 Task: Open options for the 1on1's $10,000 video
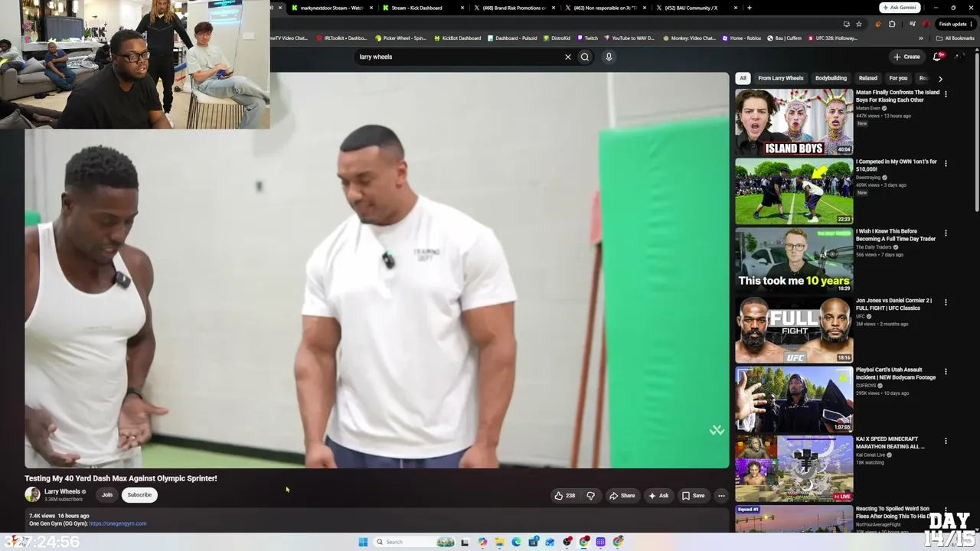click(x=946, y=163)
